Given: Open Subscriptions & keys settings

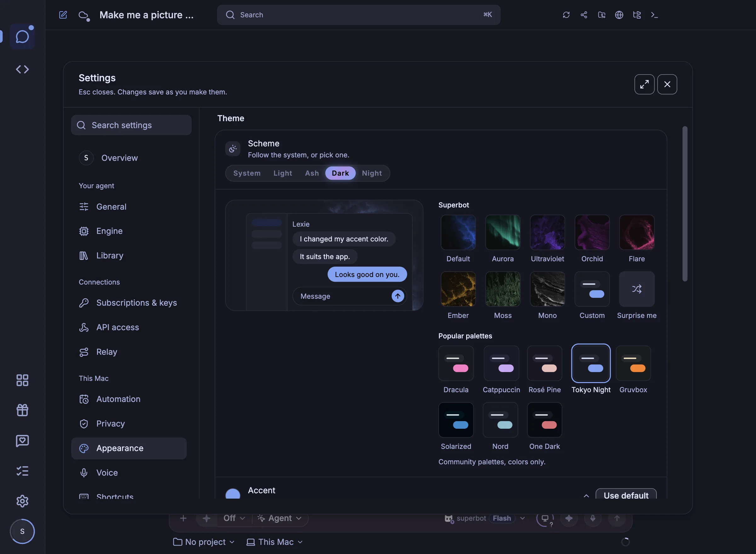Looking at the screenshot, I should (129, 303).
